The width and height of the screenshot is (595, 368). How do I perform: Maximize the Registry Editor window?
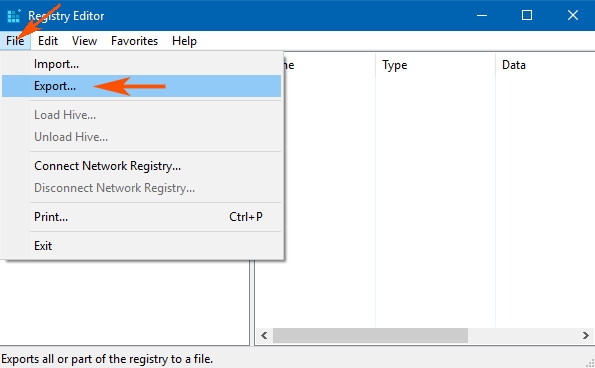tap(527, 16)
